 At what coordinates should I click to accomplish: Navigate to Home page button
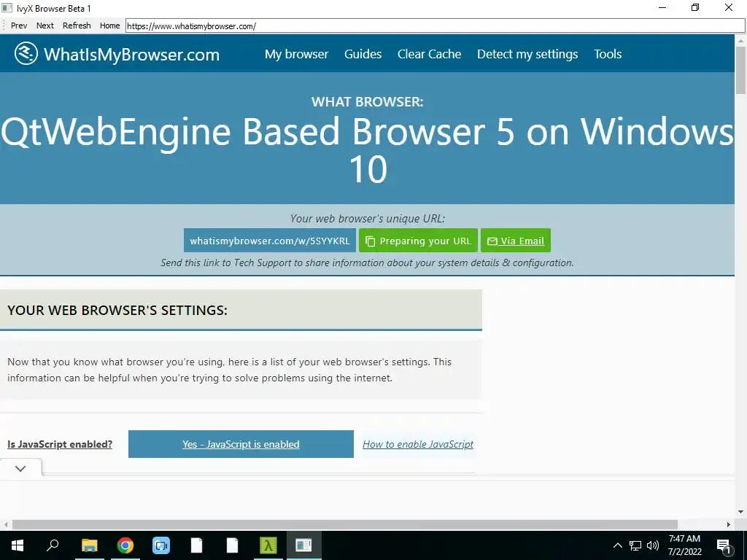(x=109, y=26)
